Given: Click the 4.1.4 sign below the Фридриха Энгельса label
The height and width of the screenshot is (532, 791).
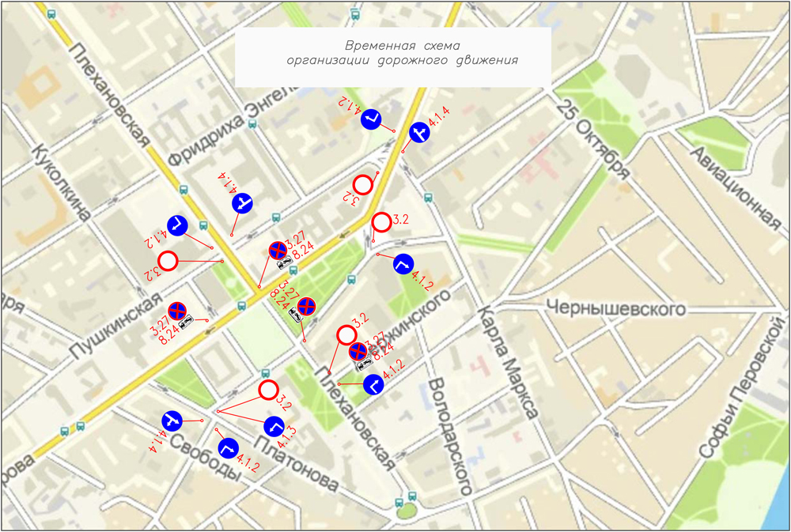Looking at the screenshot, I should 243,203.
